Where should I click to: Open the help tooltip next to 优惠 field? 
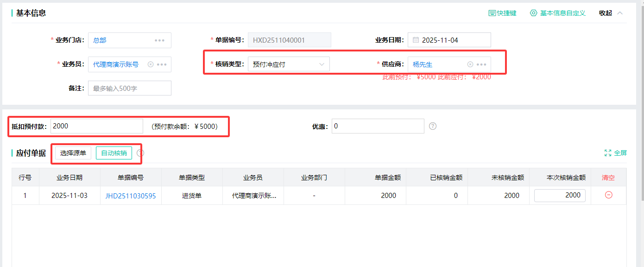[x=432, y=126]
